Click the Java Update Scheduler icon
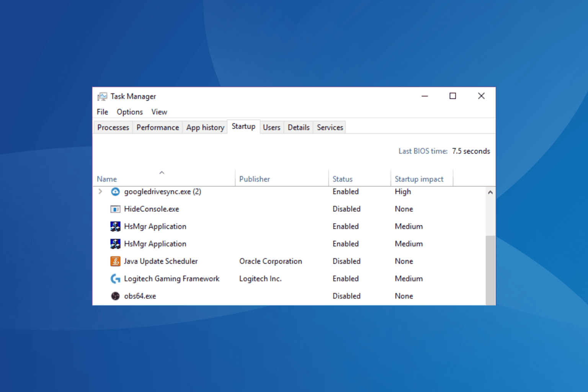 [x=115, y=261]
